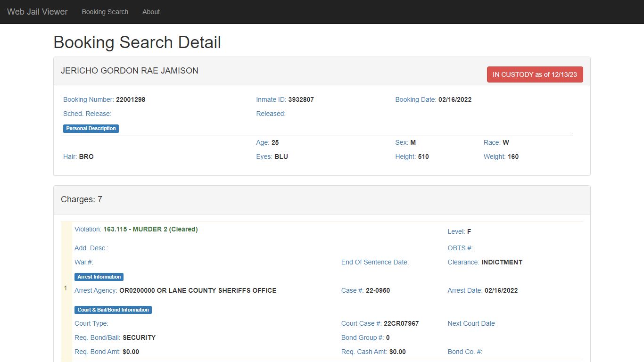Image resolution: width=644 pixels, height=362 pixels.
Task: Select bond group number 0
Action: coord(388,337)
